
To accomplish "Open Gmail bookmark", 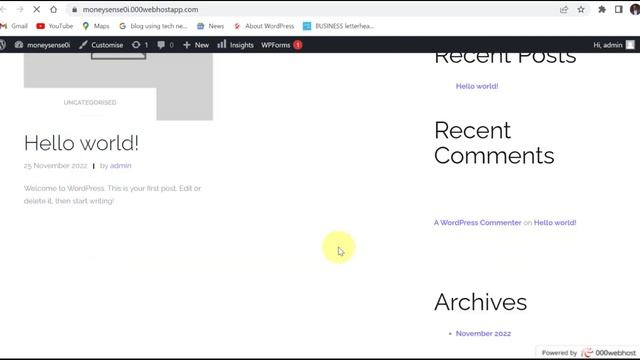I will [x=14, y=26].
